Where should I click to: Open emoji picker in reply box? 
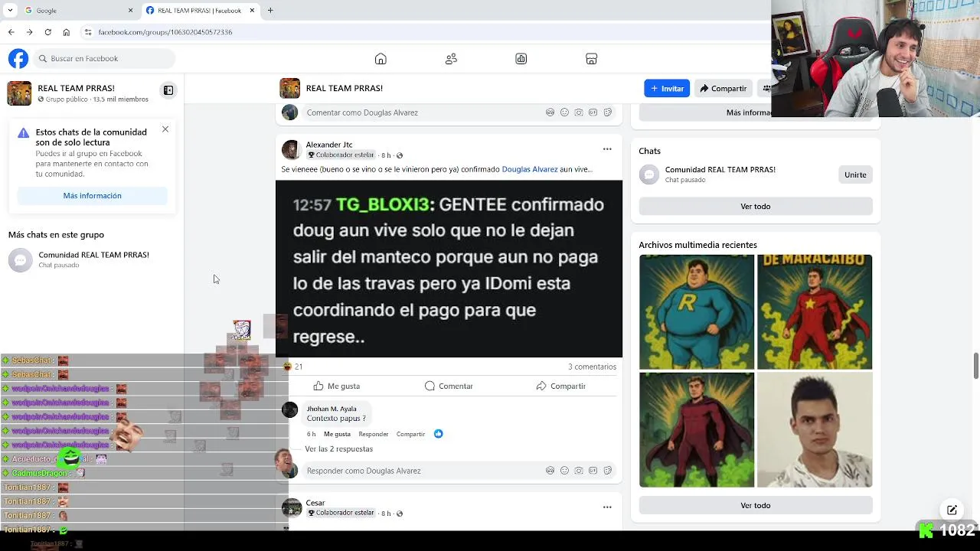[x=564, y=471]
